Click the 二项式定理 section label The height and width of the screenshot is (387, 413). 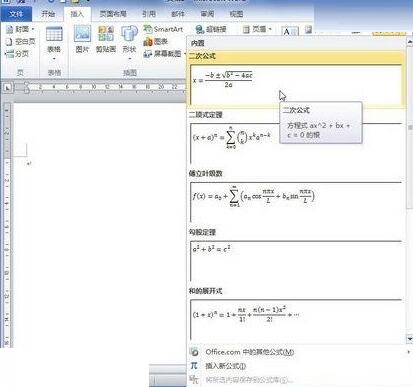[x=206, y=115]
